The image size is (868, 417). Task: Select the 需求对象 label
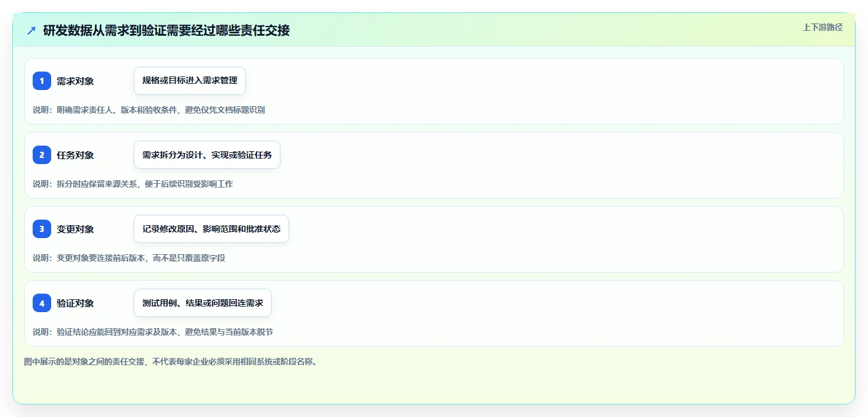pos(75,81)
